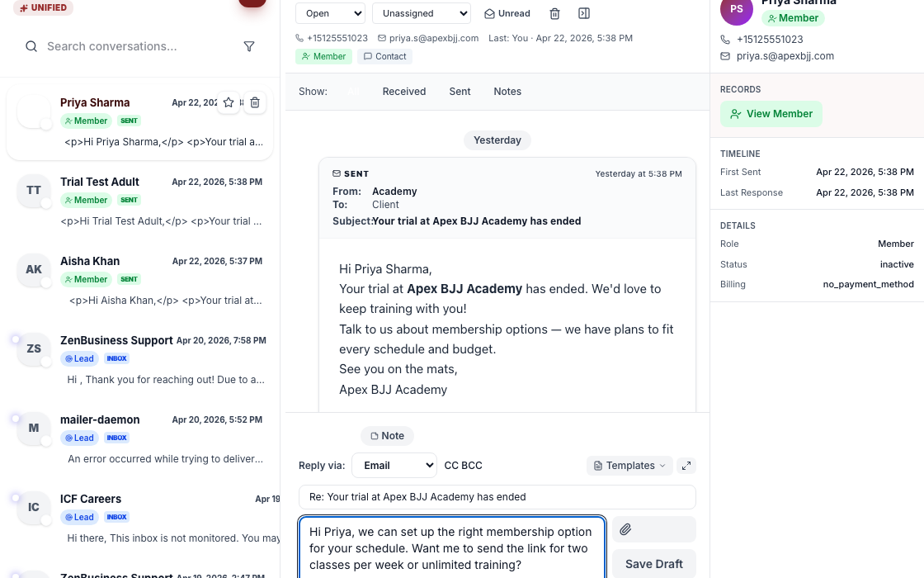Open the Aisha Khan conversation

coord(139,281)
